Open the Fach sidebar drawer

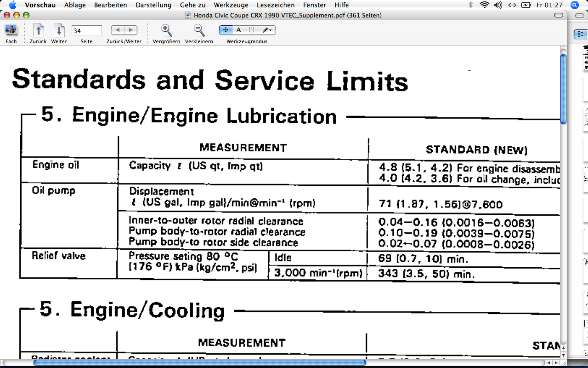(x=11, y=31)
